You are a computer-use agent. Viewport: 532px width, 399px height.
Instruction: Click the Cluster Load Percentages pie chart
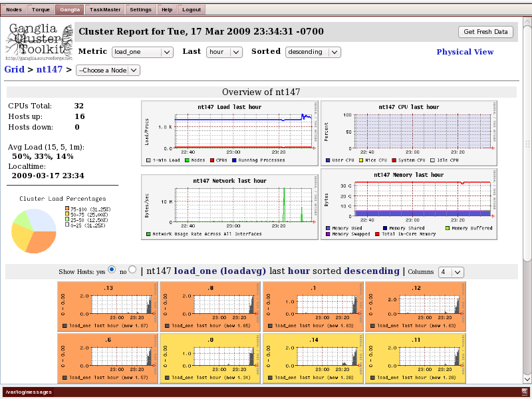(34, 231)
